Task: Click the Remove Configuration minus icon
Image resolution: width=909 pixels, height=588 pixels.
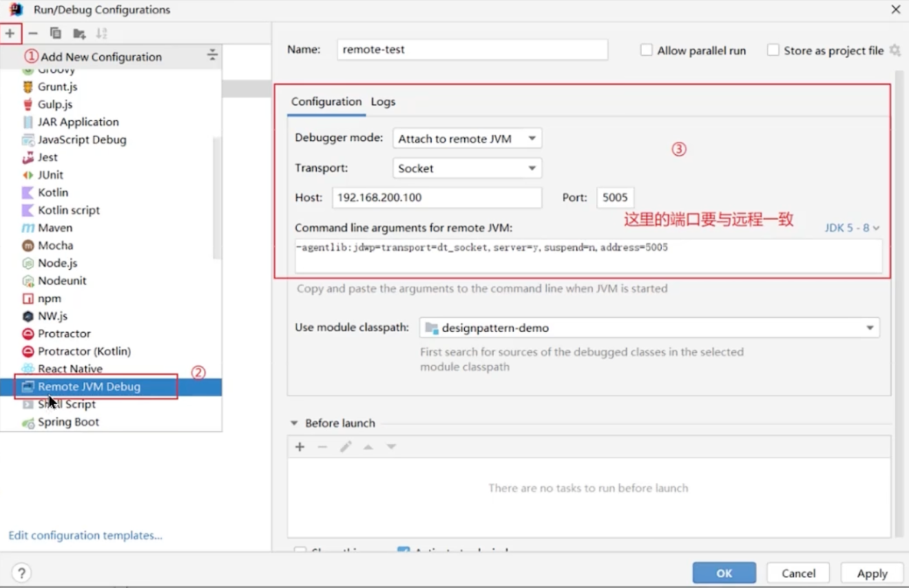Action: click(x=33, y=33)
